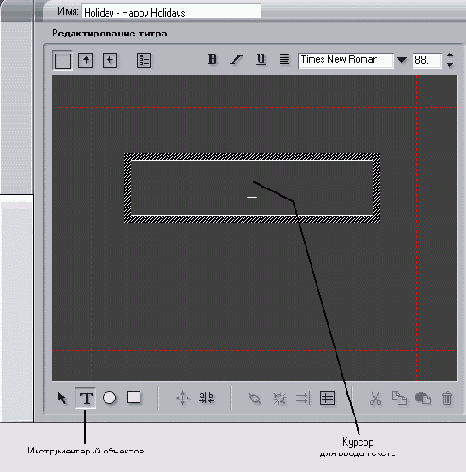Click the scissors cut icon
This screenshot has width=466, height=472.
pos(375,398)
